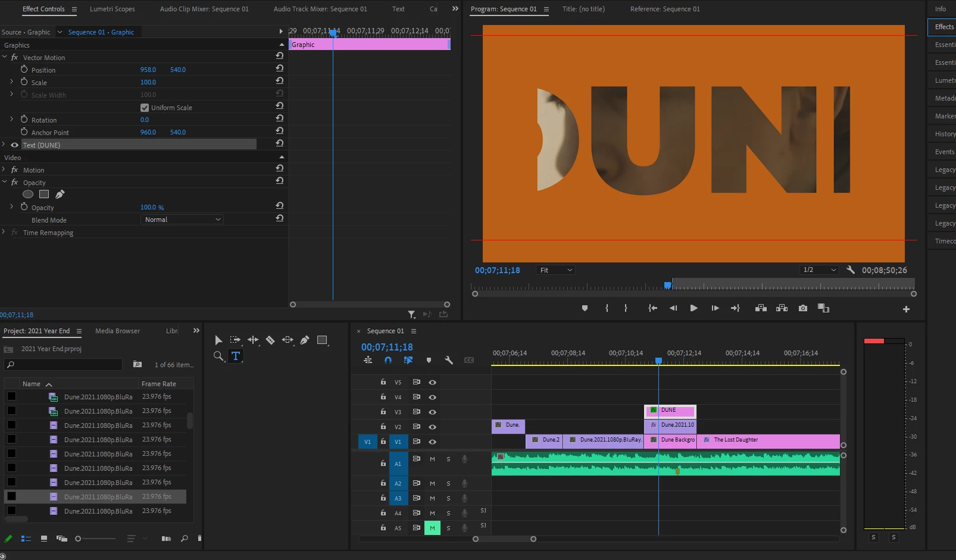Reset the Position parameter
This screenshot has height=560, width=956.
pos(279,68)
